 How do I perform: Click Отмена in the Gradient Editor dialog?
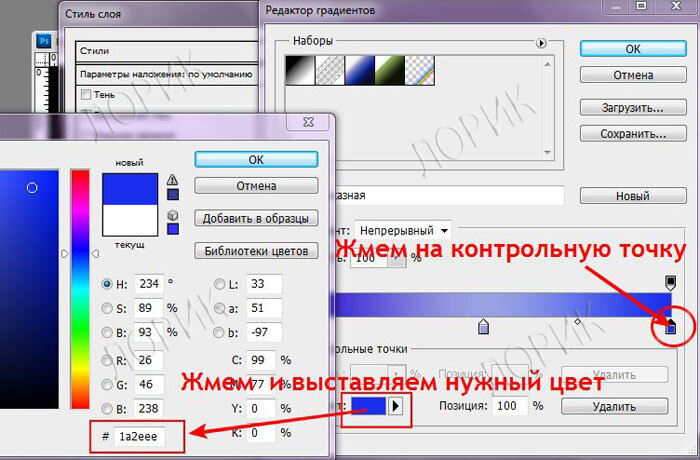(633, 75)
